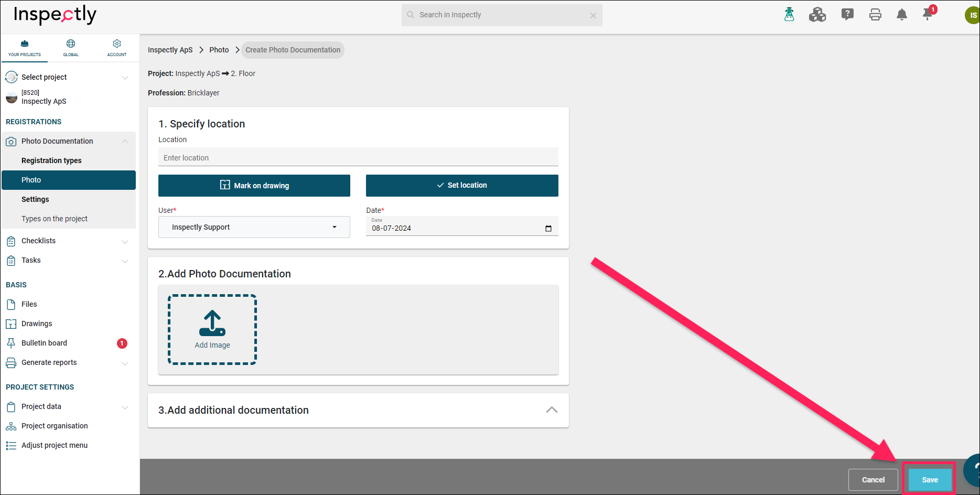This screenshot has width=980, height=495.
Task: Click the Project organisation hierarchy icon
Action: tap(11, 426)
